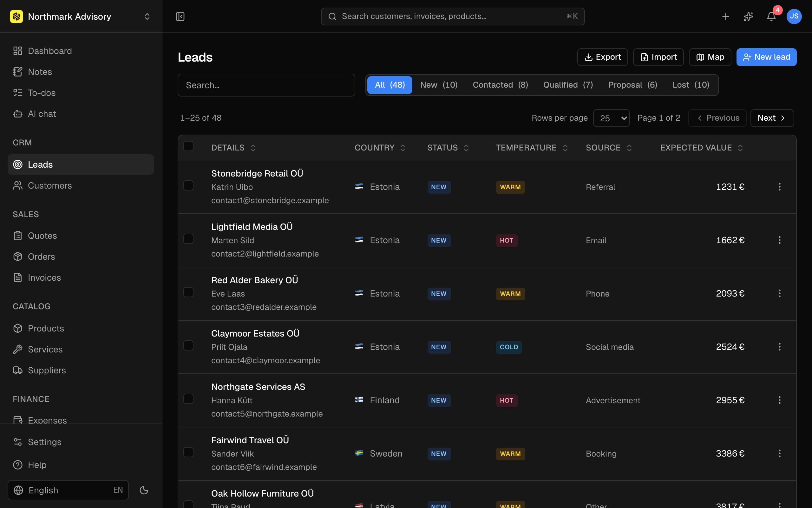Screen dimensions: 812x508
Task: Click the search magnifier icon in top bar
Action: point(332,17)
